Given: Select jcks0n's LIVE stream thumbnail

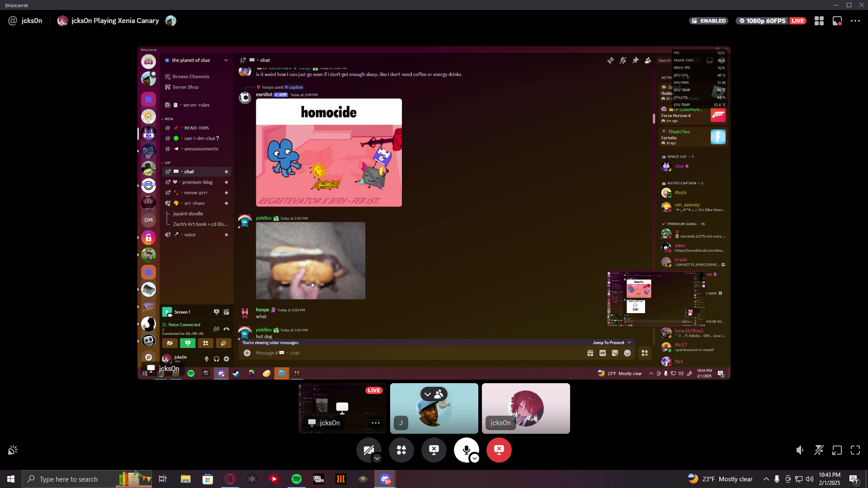Looking at the screenshot, I should pos(342,408).
